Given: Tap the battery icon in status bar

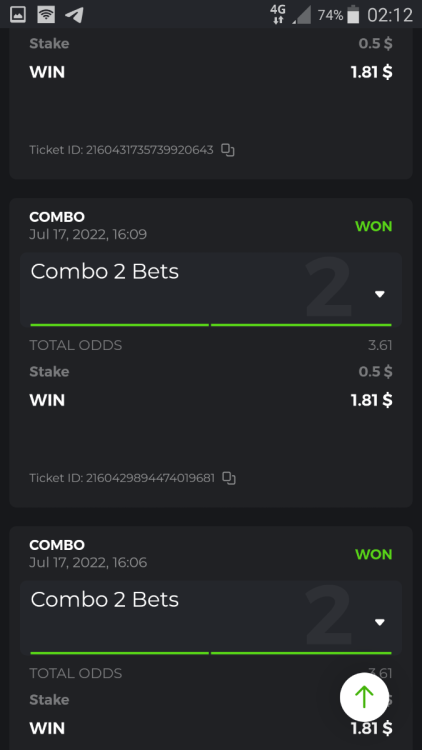Looking at the screenshot, I should pyautogui.click(x=353, y=15).
